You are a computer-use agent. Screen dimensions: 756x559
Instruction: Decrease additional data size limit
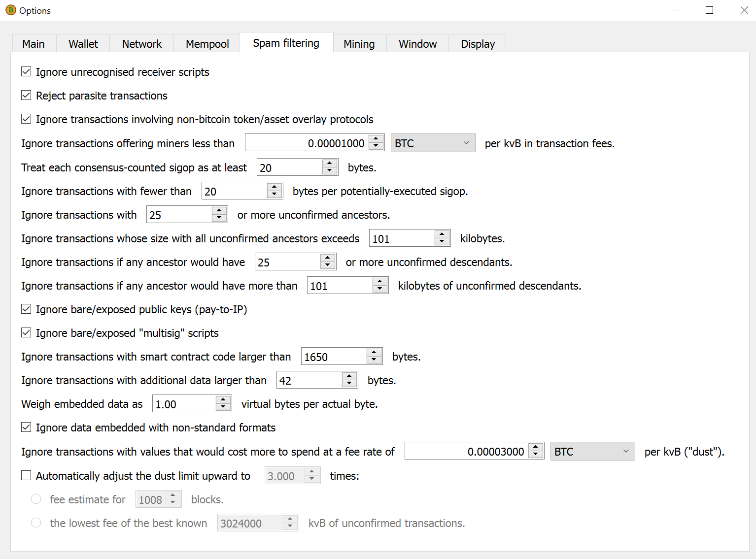[349, 384]
